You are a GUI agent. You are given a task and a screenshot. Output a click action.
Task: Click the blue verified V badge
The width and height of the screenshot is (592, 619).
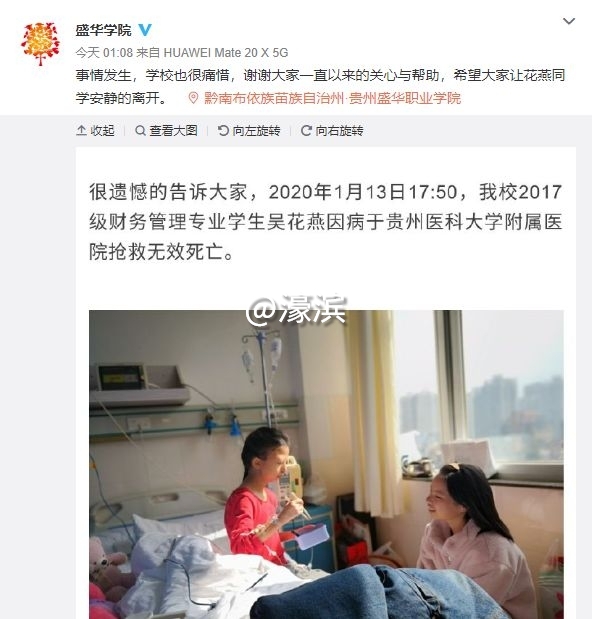[x=145, y=30]
